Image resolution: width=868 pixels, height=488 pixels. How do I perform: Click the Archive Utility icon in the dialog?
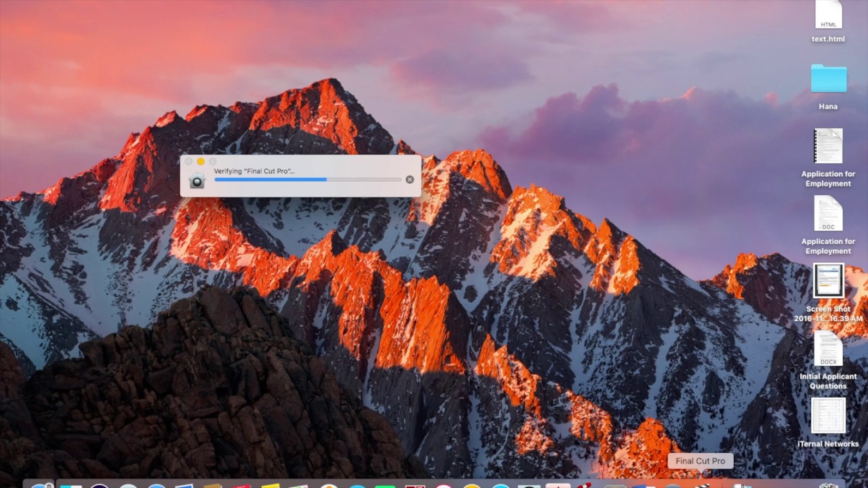(x=197, y=180)
